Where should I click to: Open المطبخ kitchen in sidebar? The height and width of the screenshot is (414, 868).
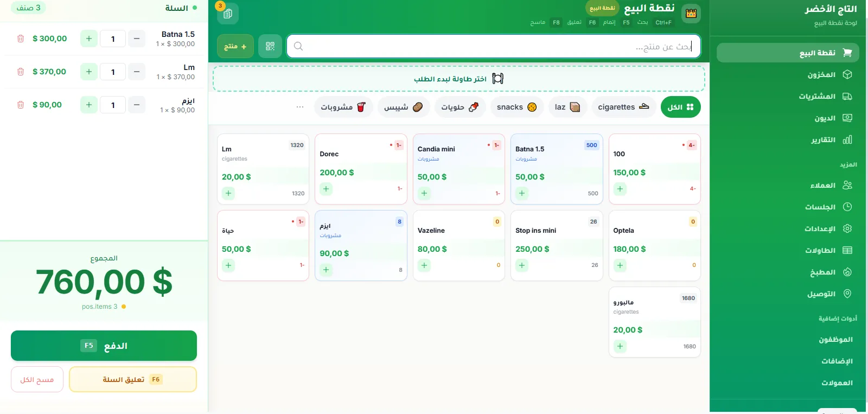(788, 272)
